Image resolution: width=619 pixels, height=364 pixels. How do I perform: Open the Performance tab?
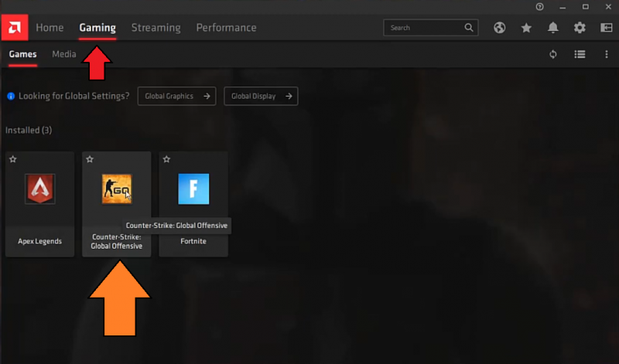tap(226, 28)
